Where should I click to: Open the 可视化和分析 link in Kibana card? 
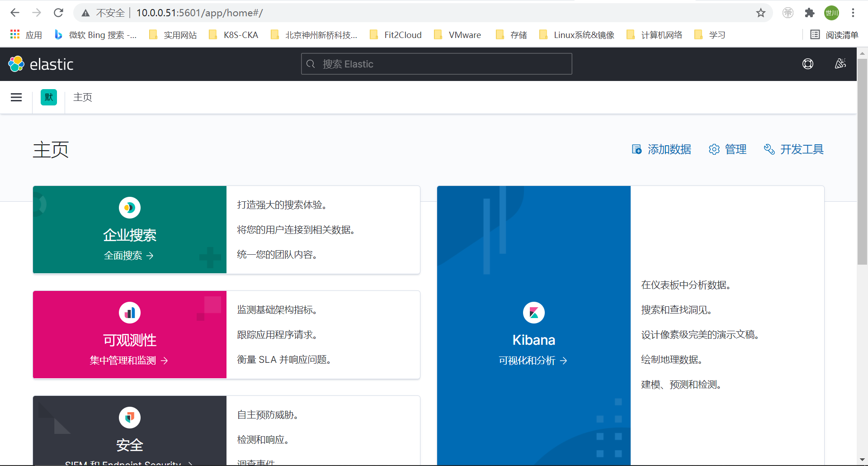pyautogui.click(x=533, y=361)
